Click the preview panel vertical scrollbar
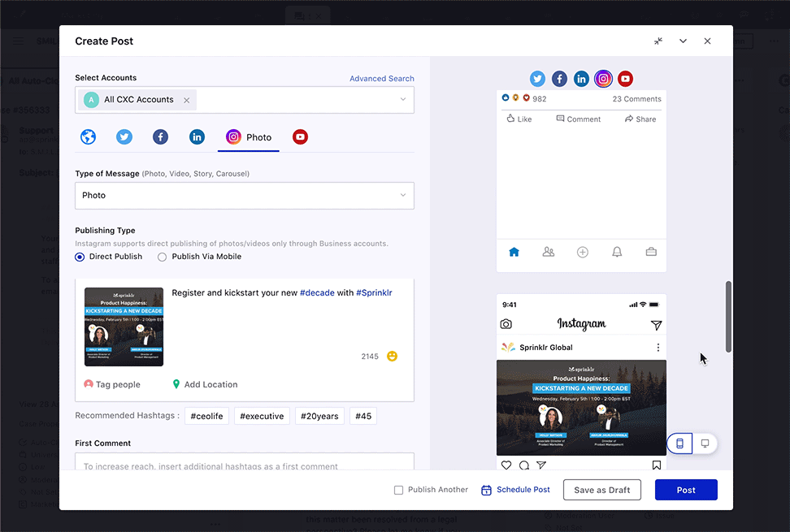This screenshot has height=532, width=790. click(728, 317)
